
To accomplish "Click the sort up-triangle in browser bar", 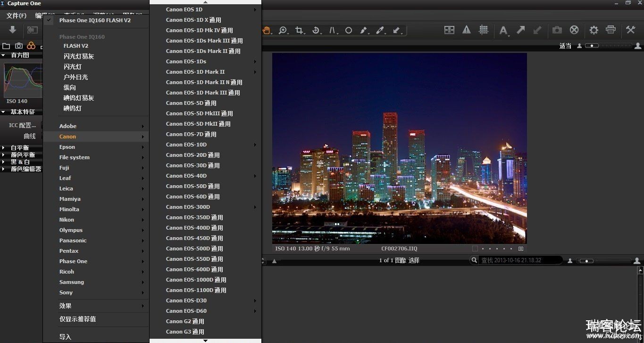I will click(x=274, y=261).
